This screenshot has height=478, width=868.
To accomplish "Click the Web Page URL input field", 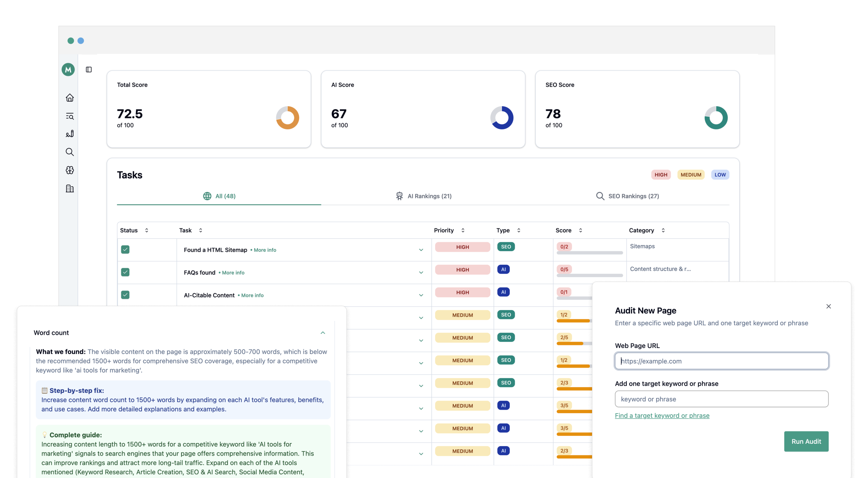I will [722, 361].
